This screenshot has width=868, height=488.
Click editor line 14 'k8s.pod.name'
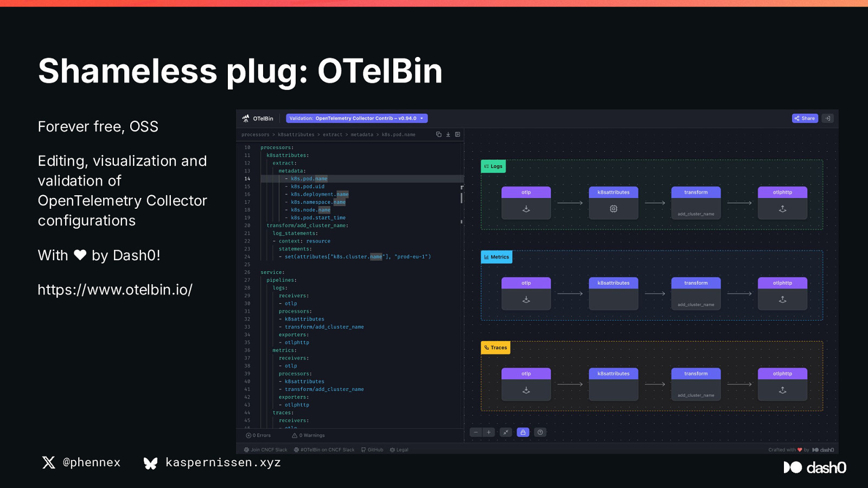(x=309, y=179)
